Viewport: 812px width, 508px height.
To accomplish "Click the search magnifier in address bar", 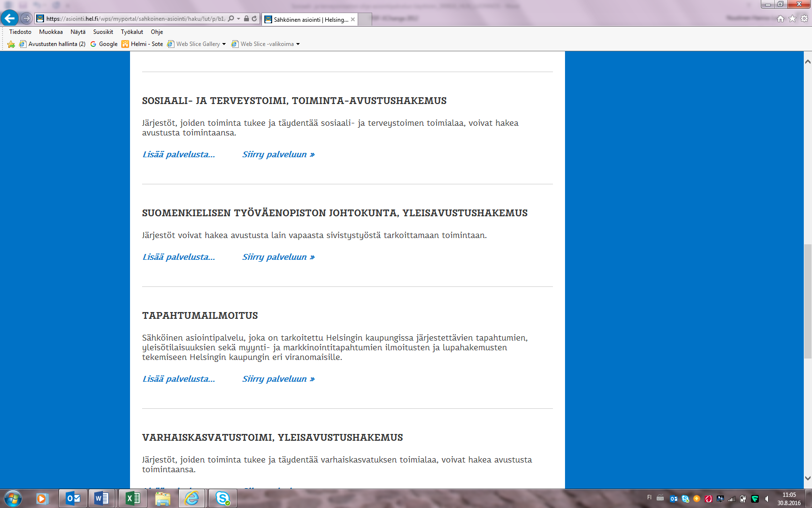I will (231, 18).
